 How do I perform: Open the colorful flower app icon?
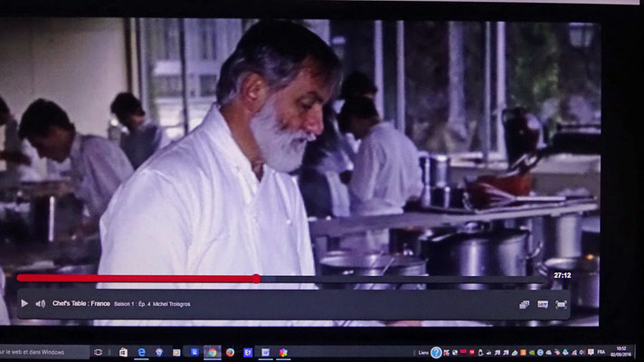coord(283,352)
